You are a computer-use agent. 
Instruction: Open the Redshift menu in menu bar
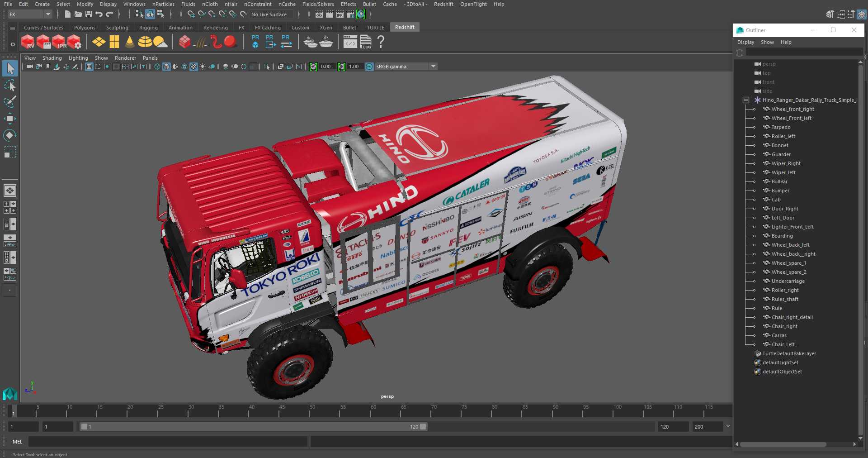tap(443, 4)
